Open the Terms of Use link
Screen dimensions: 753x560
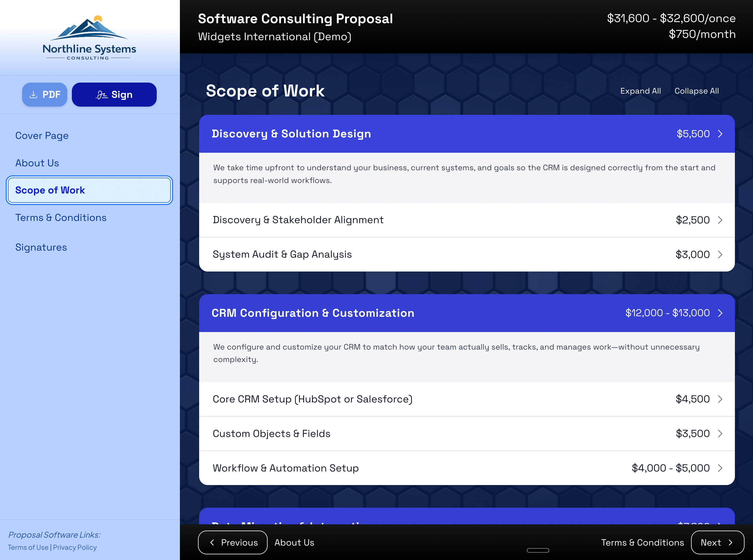tap(28, 548)
